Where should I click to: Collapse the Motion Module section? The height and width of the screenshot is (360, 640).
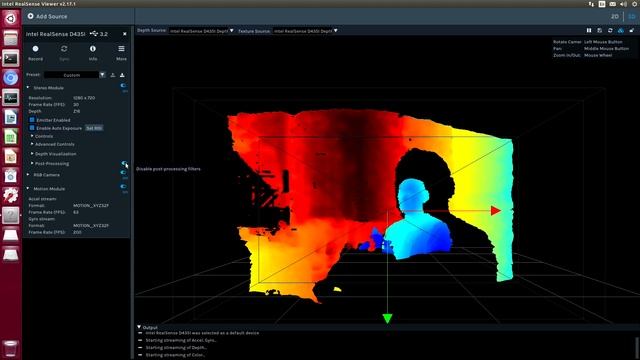tap(28, 188)
